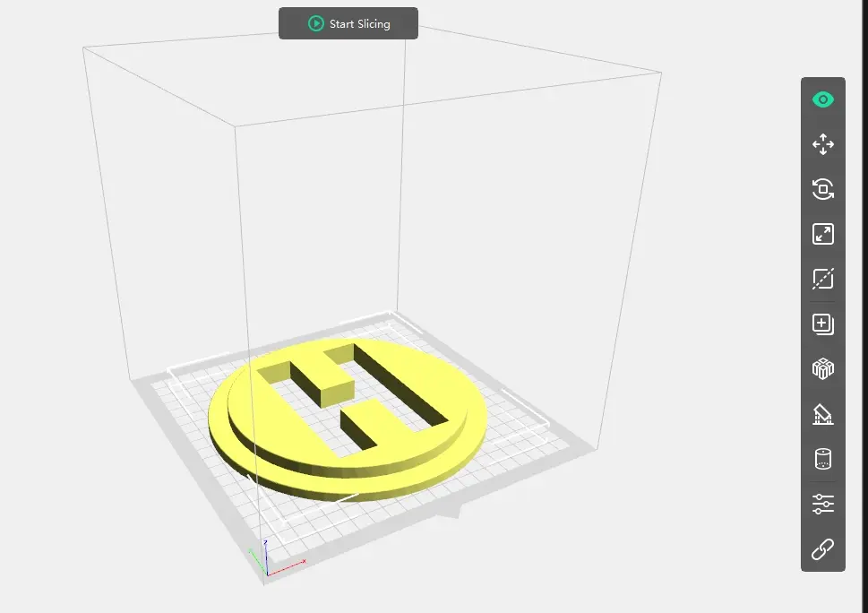Open the auto-arrange cubes icon
868x613 pixels.
tap(822, 368)
